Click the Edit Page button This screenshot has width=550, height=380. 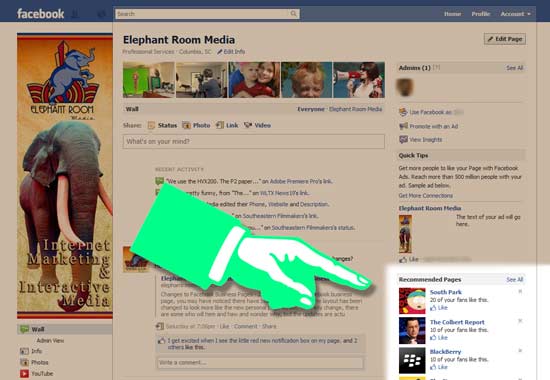505,39
